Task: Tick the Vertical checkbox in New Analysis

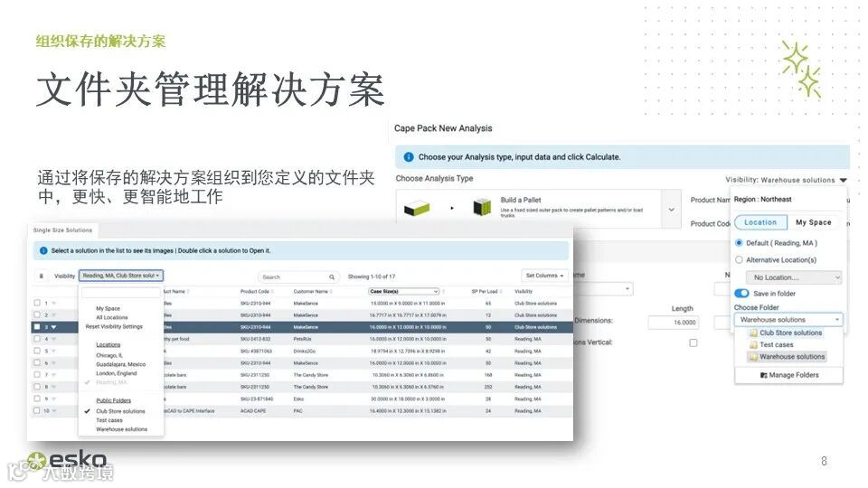Action: pyautogui.click(x=693, y=343)
